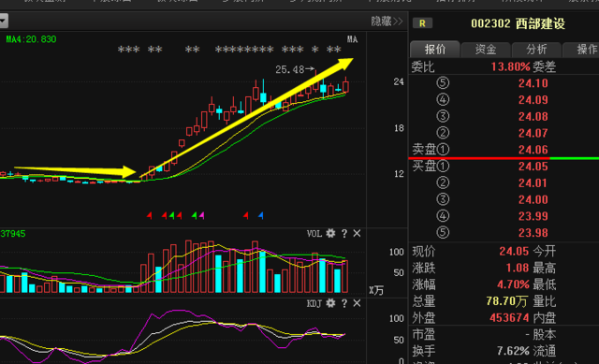Screen dimensions: 599x364
Task: Select buy level 1 price 24.05
Action: point(533,167)
